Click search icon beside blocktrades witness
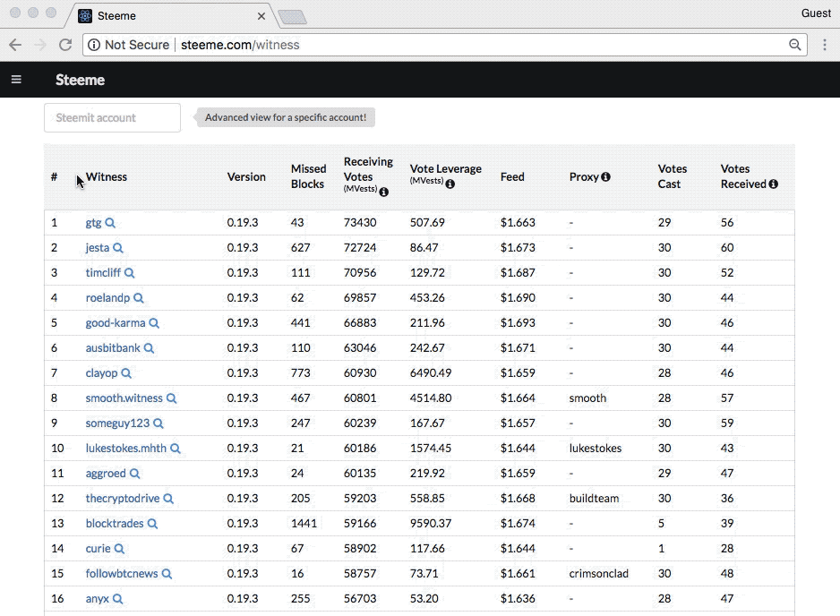840x616 pixels. tap(152, 524)
